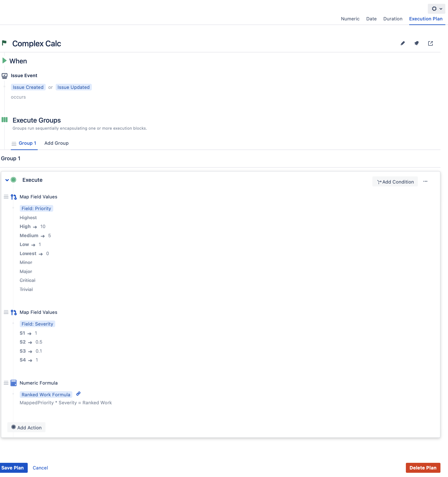Click the link icon beside Ranked Work Formula
This screenshot has width=448, height=477.
(x=78, y=394)
